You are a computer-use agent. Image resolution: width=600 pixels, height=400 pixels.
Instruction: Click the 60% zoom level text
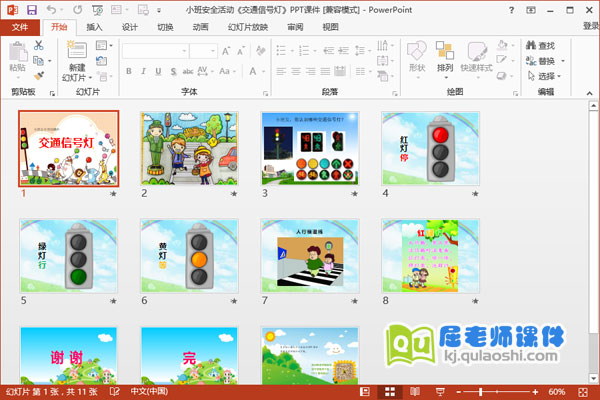pos(556,392)
